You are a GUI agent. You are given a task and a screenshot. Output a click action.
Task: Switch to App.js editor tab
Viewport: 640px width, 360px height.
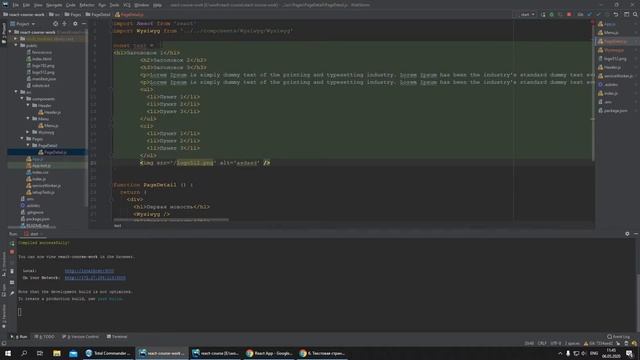[x=607, y=24]
